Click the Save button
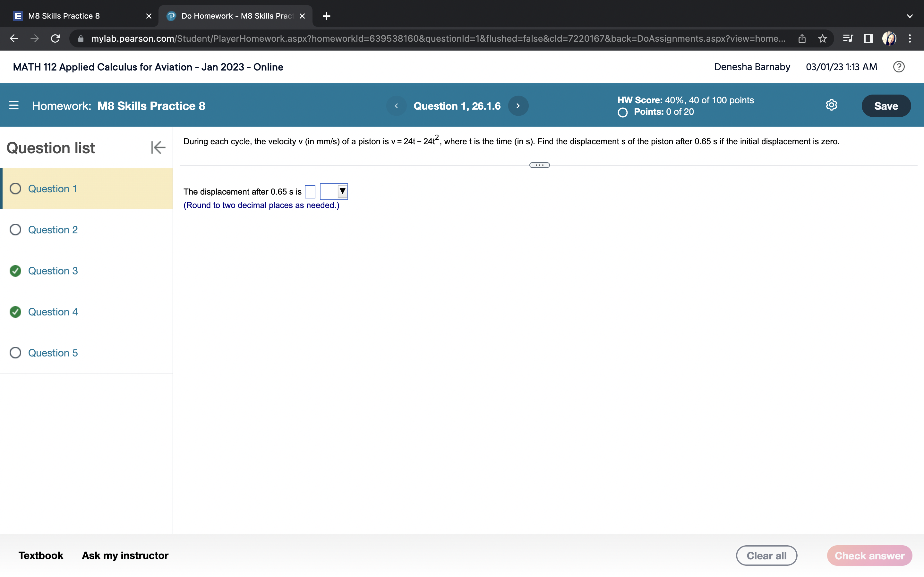This screenshot has height=577, width=924. pos(886,106)
